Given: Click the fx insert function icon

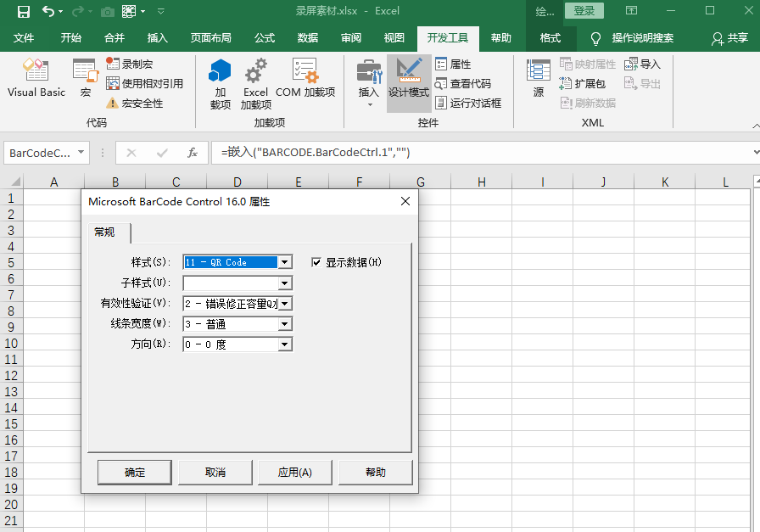Looking at the screenshot, I should pyautogui.click(x=193, y=153).
